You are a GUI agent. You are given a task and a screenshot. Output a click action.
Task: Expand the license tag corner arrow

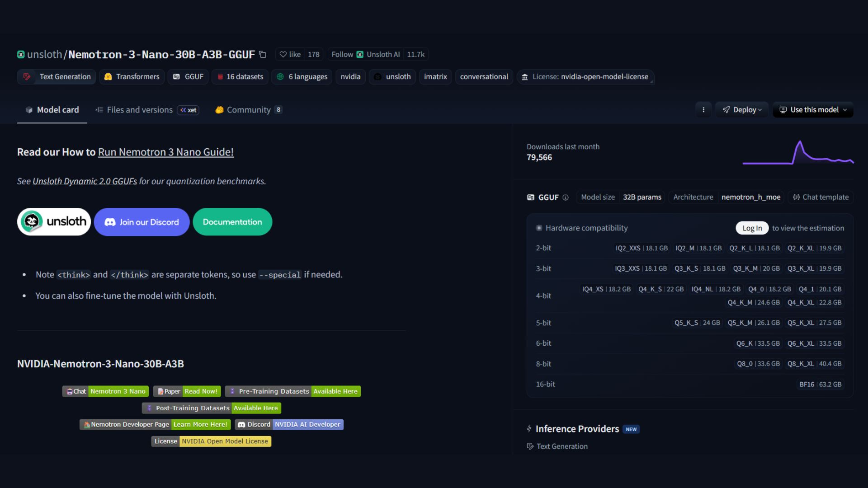click(x=651, y=82)
